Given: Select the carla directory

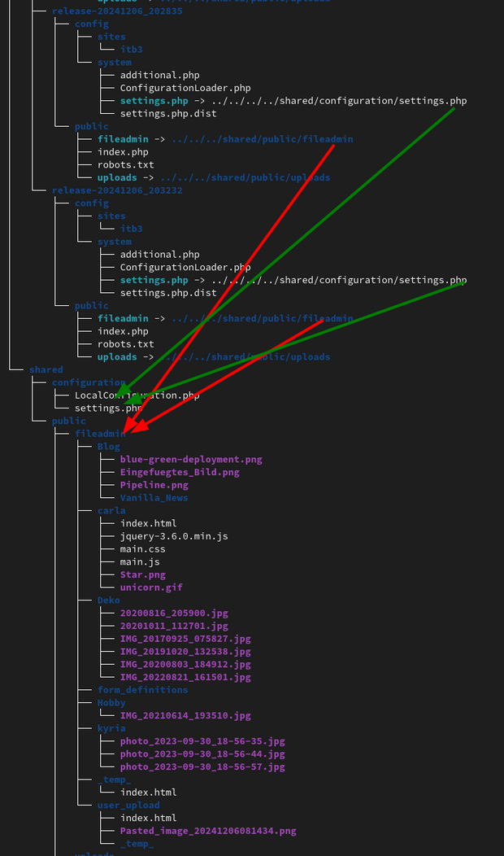Looking at the screenshot, I should tap(111, 511).
